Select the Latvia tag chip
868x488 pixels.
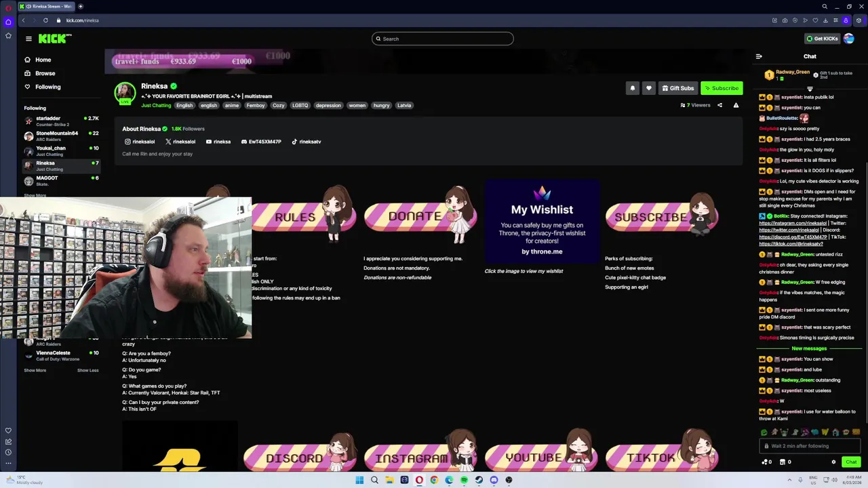[404, 106]
